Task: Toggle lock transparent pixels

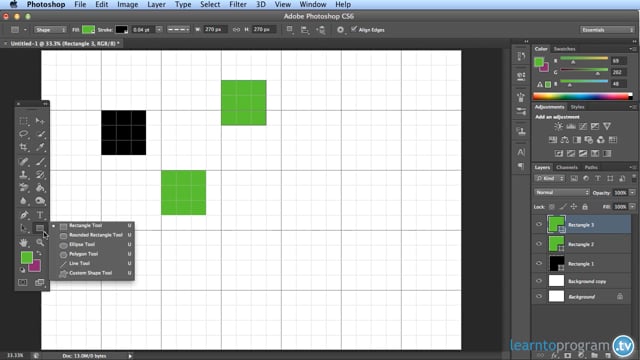Action: 551,207
